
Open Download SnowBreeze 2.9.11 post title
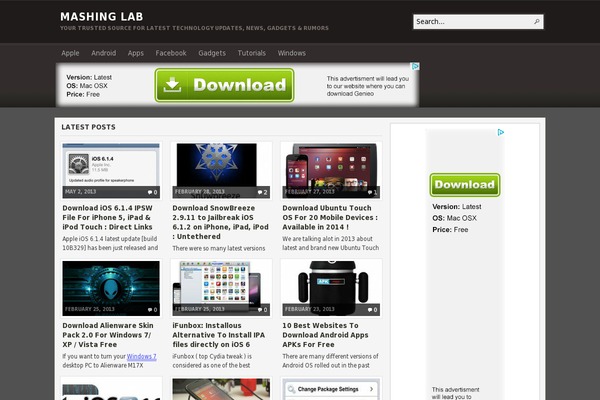pos(220,222)
